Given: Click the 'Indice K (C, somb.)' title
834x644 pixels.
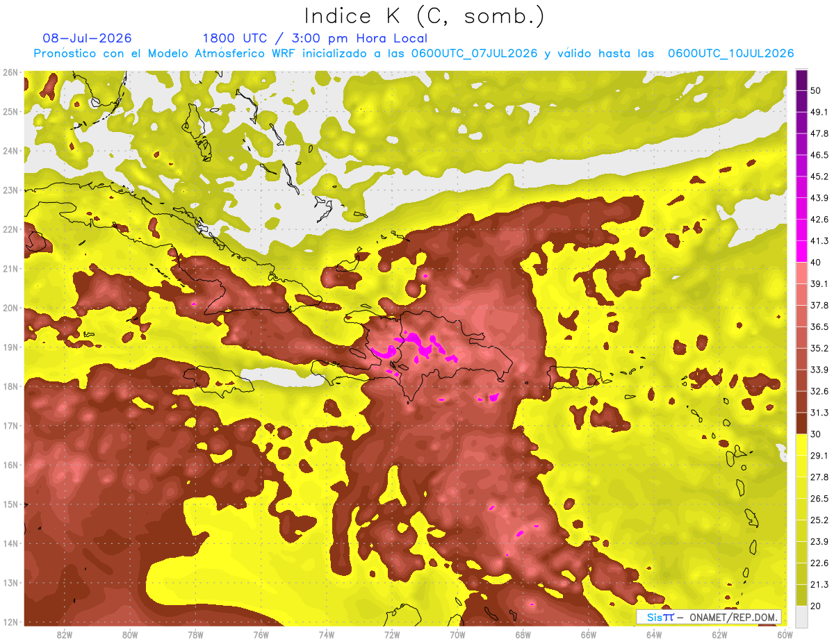Looking at the screenshot, I should pyautogui.click(x=424, y=16).
